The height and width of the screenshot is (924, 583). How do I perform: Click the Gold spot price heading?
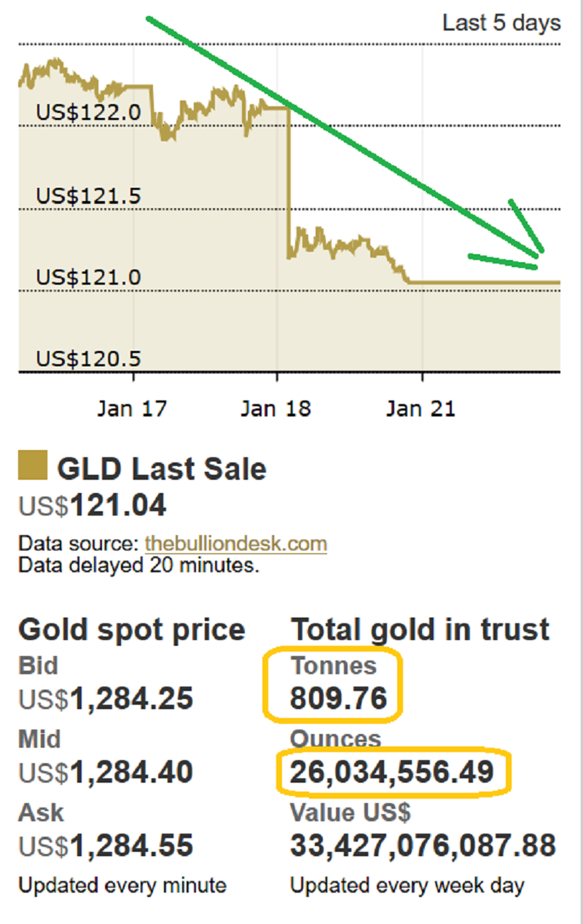pos(132,629)
